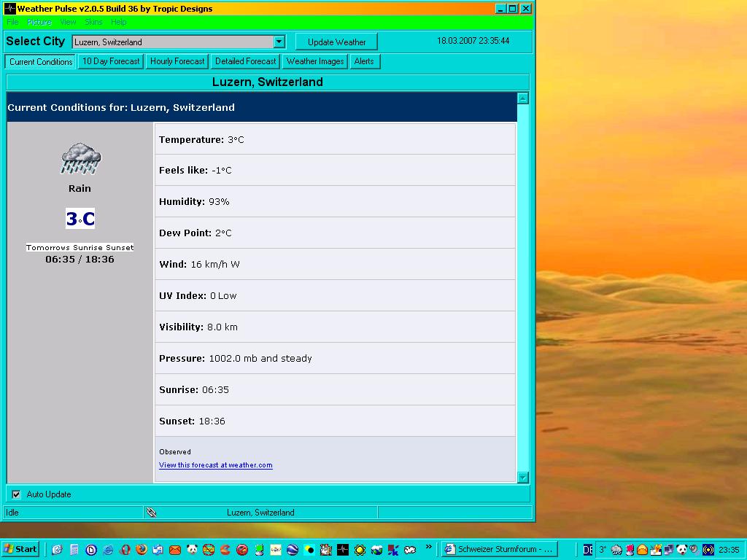Open the Picture menu

[x=39, y=23]
